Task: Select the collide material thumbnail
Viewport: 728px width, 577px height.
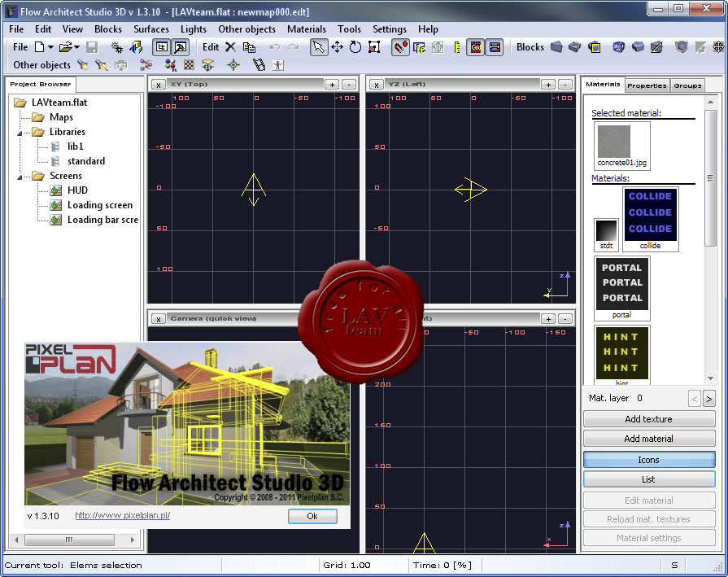Action: click(x=650, y=219)
